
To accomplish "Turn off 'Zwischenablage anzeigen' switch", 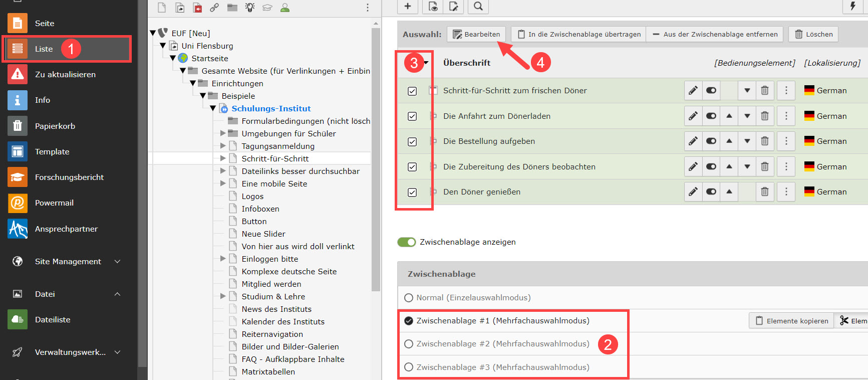I will [x=406, y=242].
